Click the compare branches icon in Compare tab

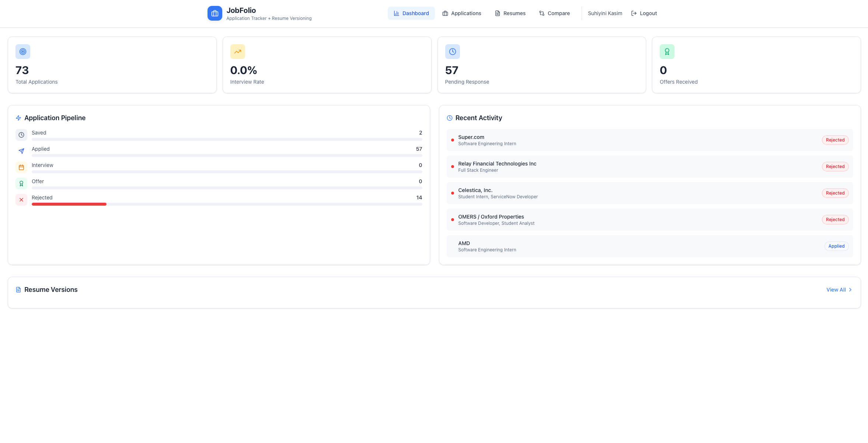click(x=542, y=13)
